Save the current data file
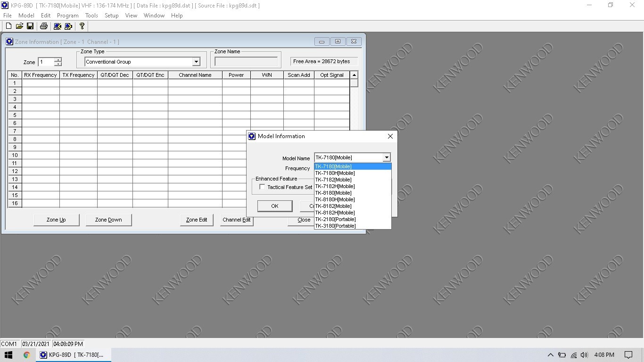The height and width of the screenshot is (362, 644). [30, 26]
